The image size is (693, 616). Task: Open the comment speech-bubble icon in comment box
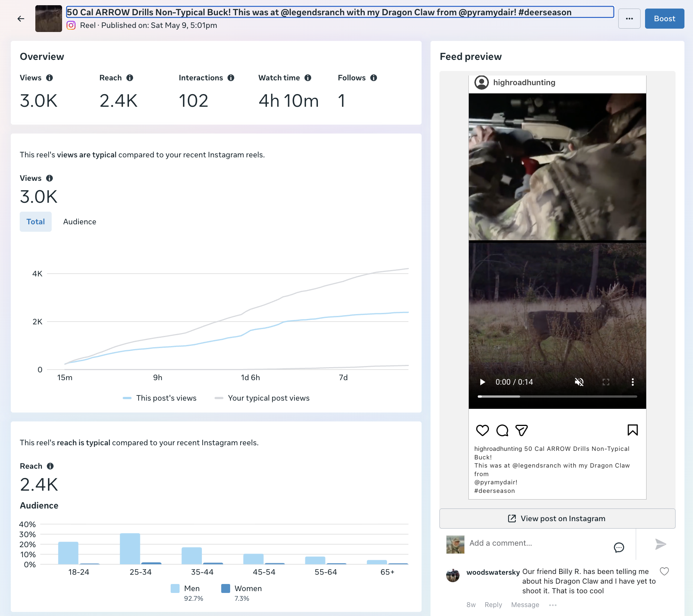619,547
